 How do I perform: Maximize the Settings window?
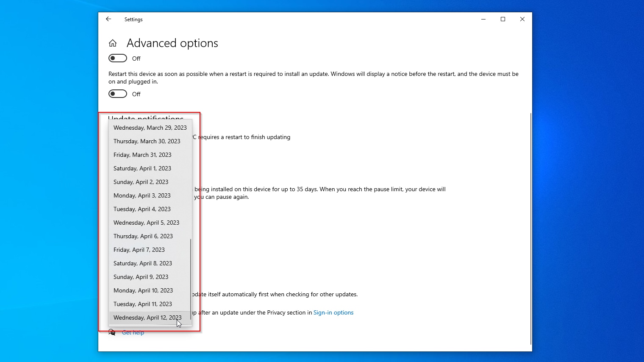503,19
